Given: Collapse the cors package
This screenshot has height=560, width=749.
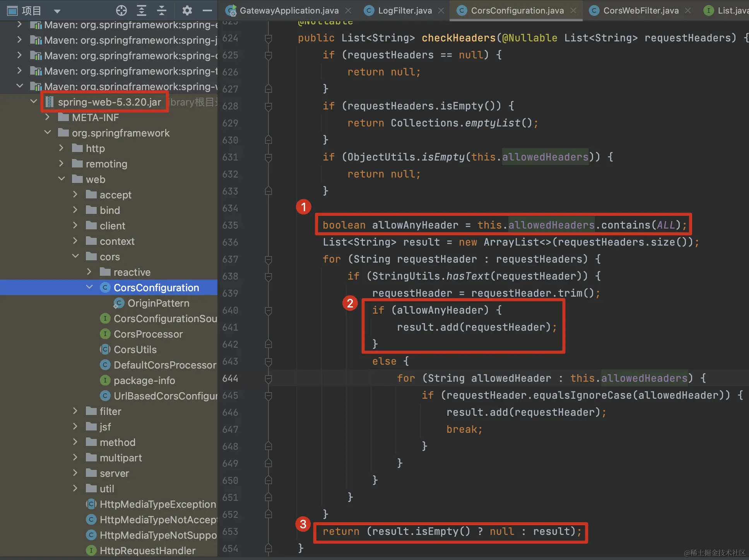Looking at the screenshot, I should click(x=75, y=256).
